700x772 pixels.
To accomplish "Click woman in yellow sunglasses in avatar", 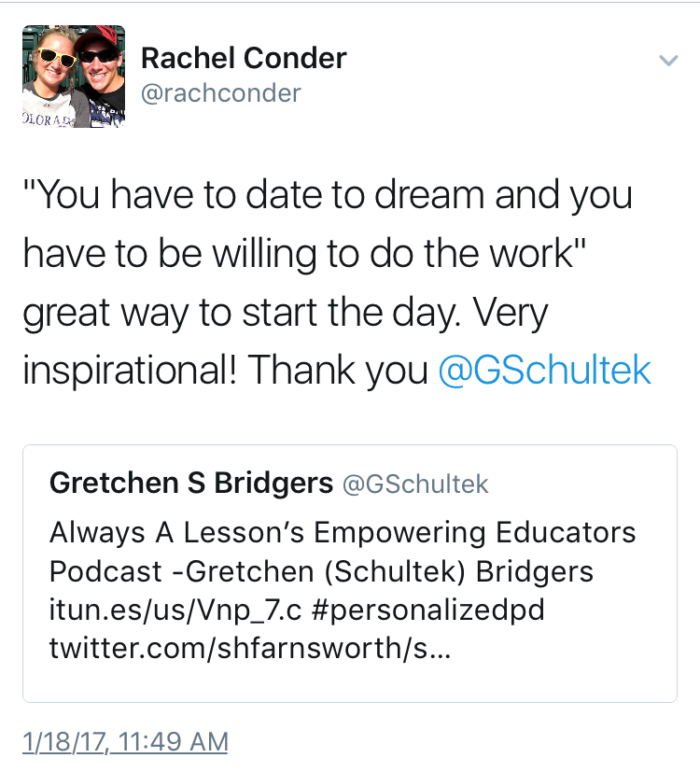I will pos(51,78).
